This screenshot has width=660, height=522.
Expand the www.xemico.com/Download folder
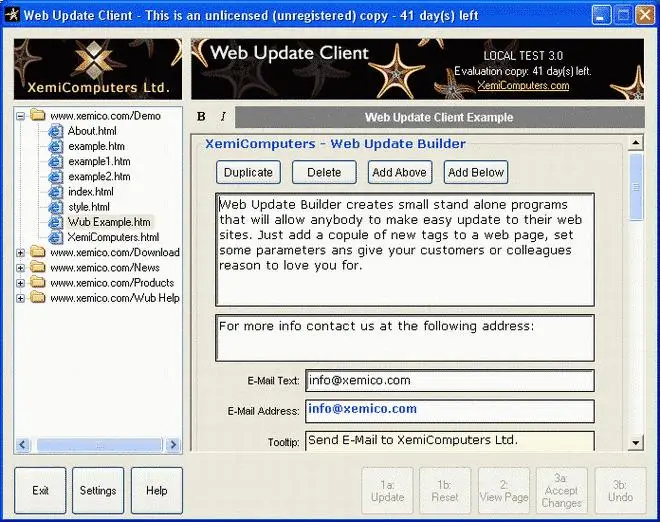[x=20, y=253]
